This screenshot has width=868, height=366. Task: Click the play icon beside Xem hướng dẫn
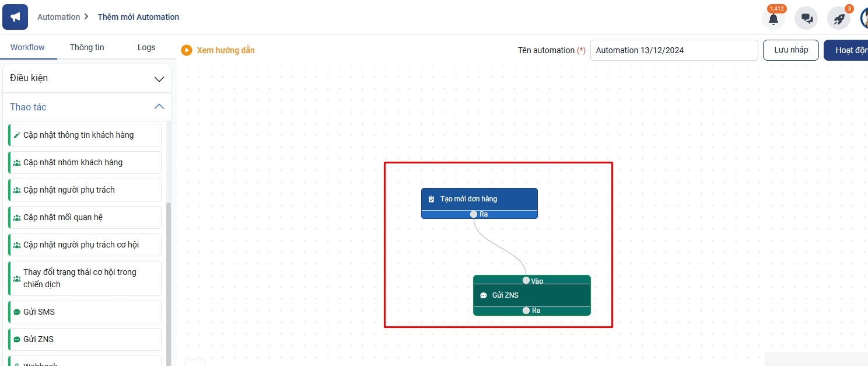pos(187,50)
